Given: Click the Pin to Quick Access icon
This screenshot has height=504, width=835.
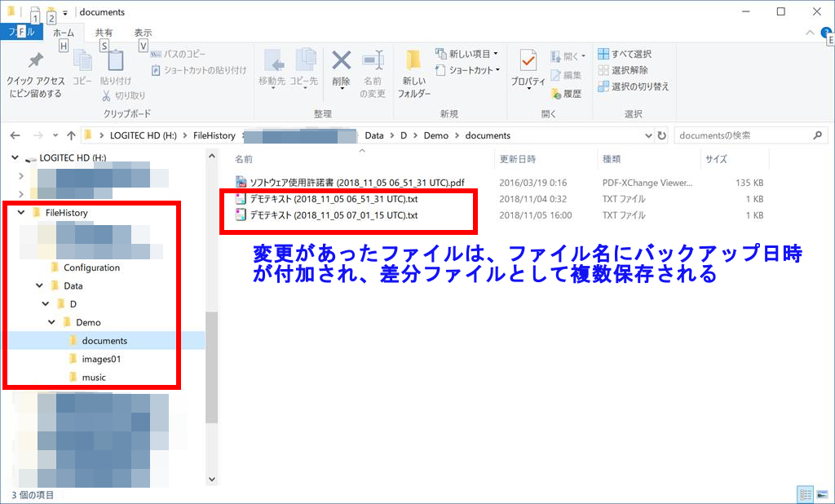Looking at the screenshot, I should point(35,64).
